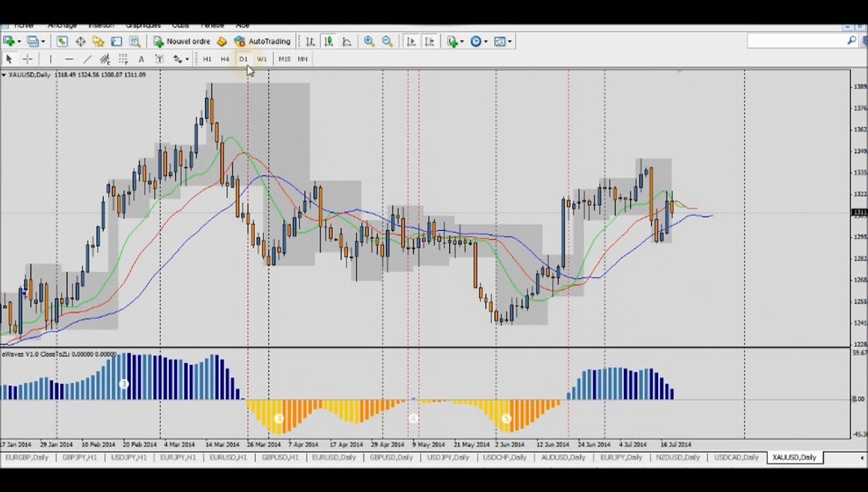Image resolution: width=868 pixels, height=492 pixels.
Task: Open the Templates icon
Action: point(500,42)
